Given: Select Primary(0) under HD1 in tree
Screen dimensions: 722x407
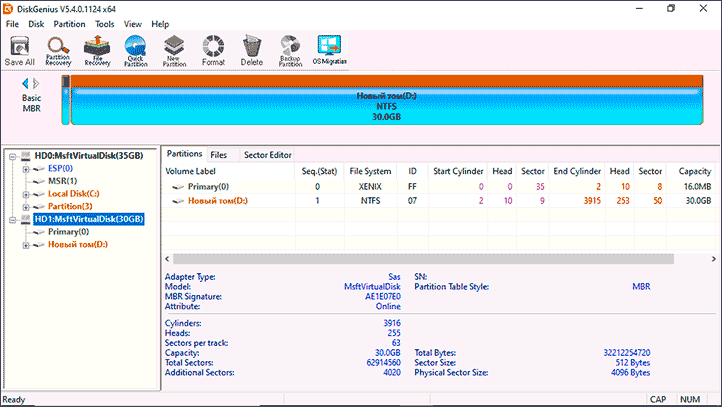Looking at the screenshot, I should click(x=69, y=232).
